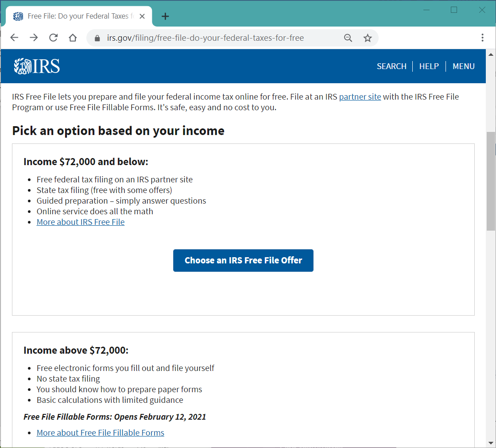The image size is (496, 448).
Task: Reload the current page
Action: tap(53, 38)
